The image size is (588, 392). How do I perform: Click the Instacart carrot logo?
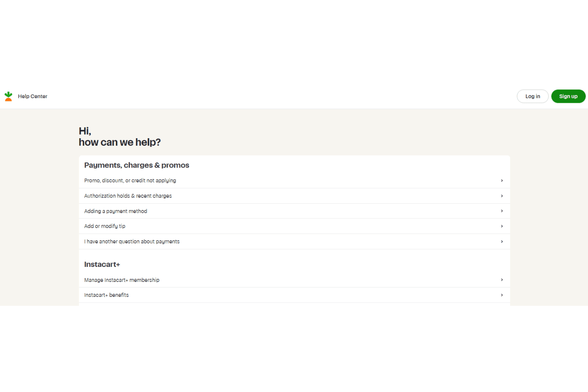click(8, 97)
